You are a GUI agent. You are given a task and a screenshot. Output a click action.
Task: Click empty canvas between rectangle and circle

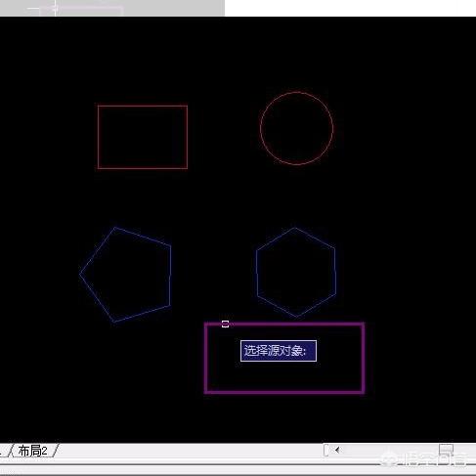point(223,134)
